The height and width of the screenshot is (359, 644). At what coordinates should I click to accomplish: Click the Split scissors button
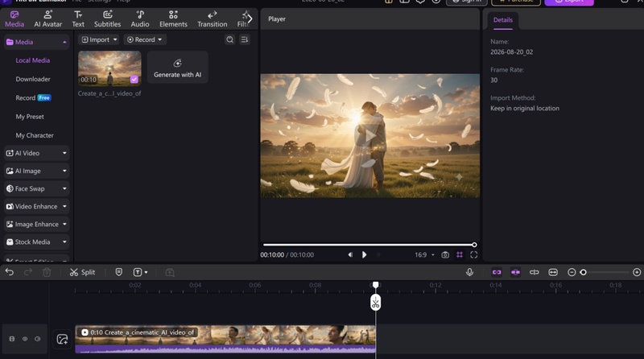82,272
